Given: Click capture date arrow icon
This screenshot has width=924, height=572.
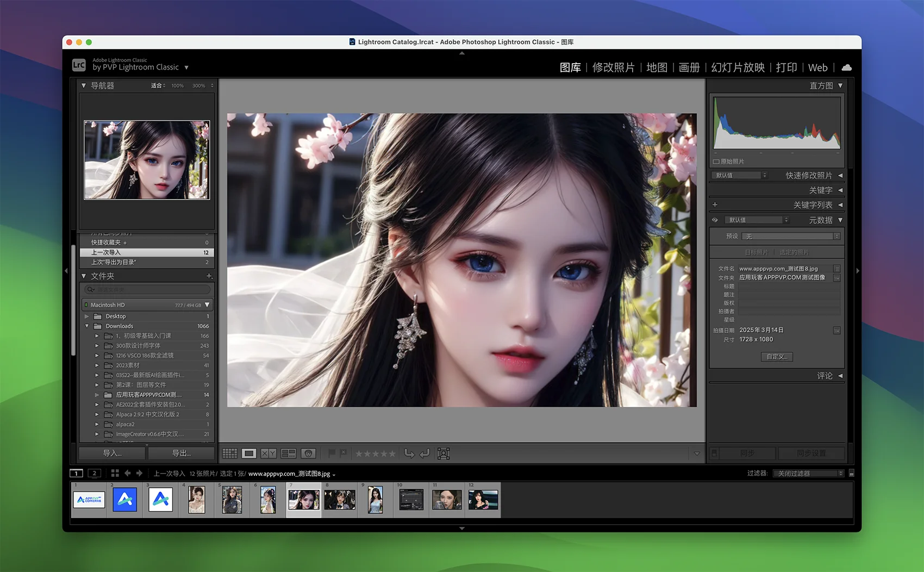Looking at the screenshot, I should pyautogui.click(x=837, y=330).
